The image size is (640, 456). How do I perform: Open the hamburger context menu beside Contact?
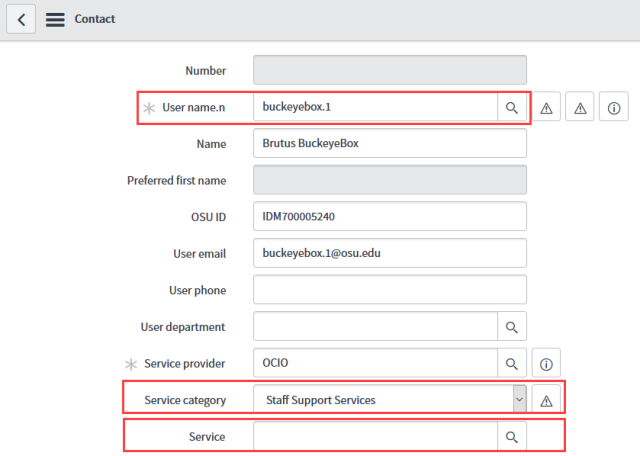point(55,19)
